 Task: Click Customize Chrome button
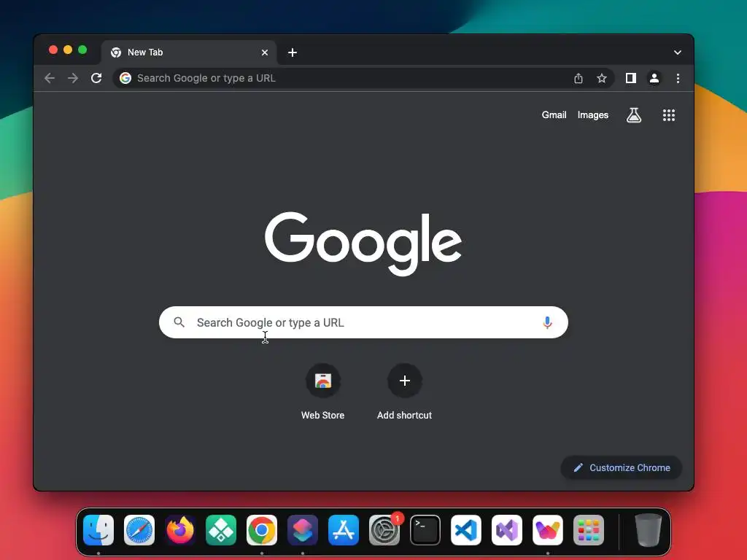622,467
